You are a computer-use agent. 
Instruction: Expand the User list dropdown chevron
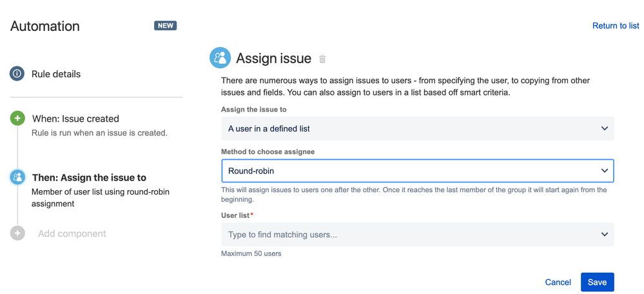coord(604,235)
